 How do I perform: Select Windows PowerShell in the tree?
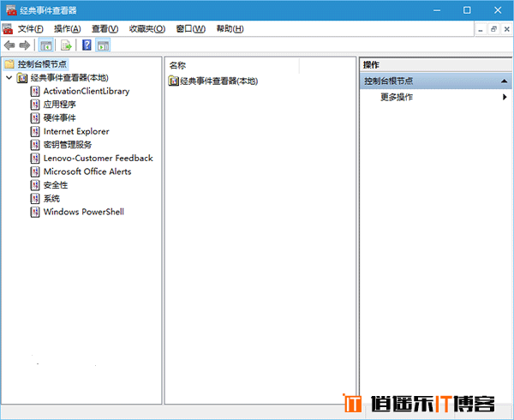pos(84,212)
